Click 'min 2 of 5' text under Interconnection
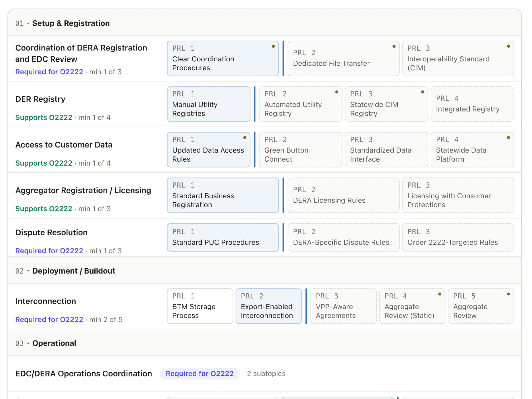The image size is (532, 399). [x=106, y=319]
